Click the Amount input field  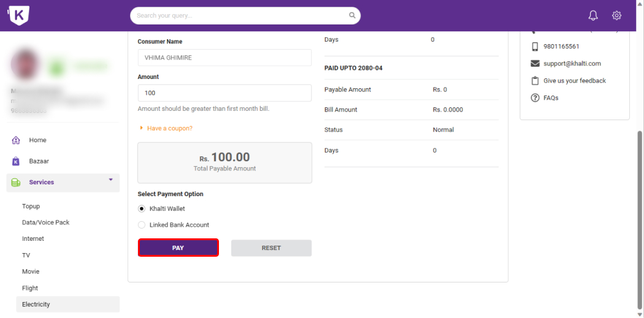coord(224,93)
